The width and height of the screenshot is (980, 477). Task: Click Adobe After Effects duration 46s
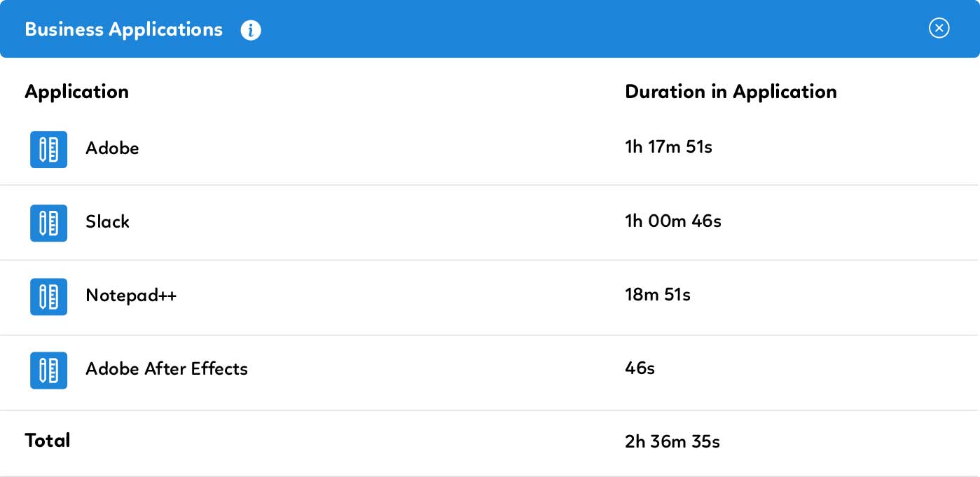(640, 368)
